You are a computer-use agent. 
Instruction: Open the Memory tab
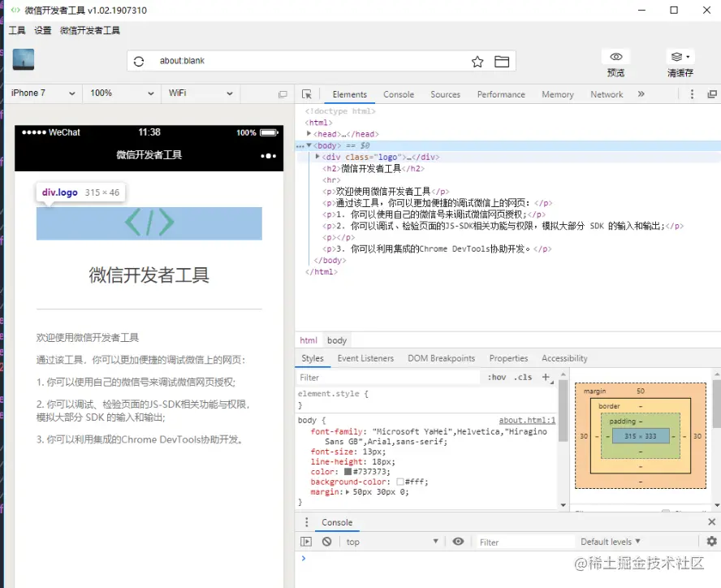tap(558, 94)
